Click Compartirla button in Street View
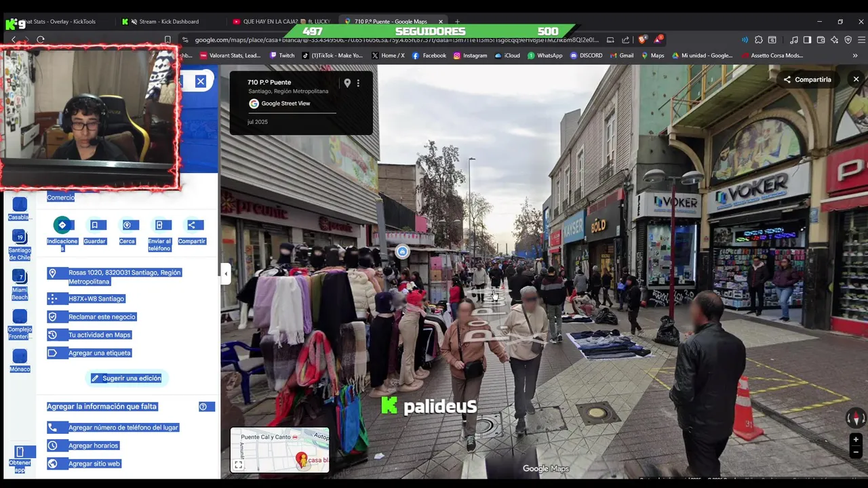The image size is (868, 488). pyautogui.click(x=807, y=79)
